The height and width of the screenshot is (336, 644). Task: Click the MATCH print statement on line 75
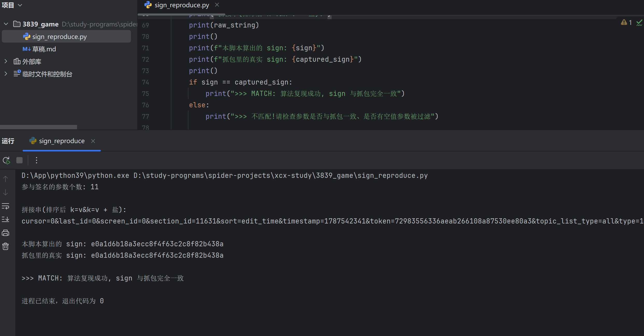point(305,94)
